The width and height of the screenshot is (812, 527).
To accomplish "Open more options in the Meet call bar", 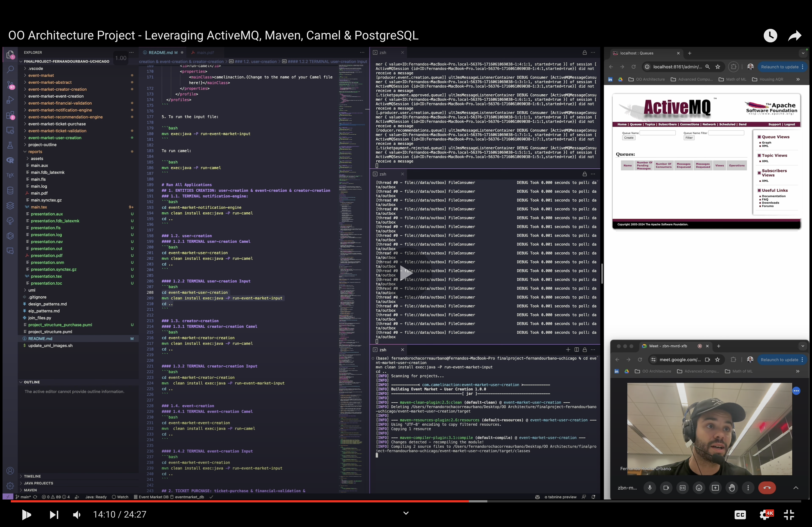I will tap(748, 488).
